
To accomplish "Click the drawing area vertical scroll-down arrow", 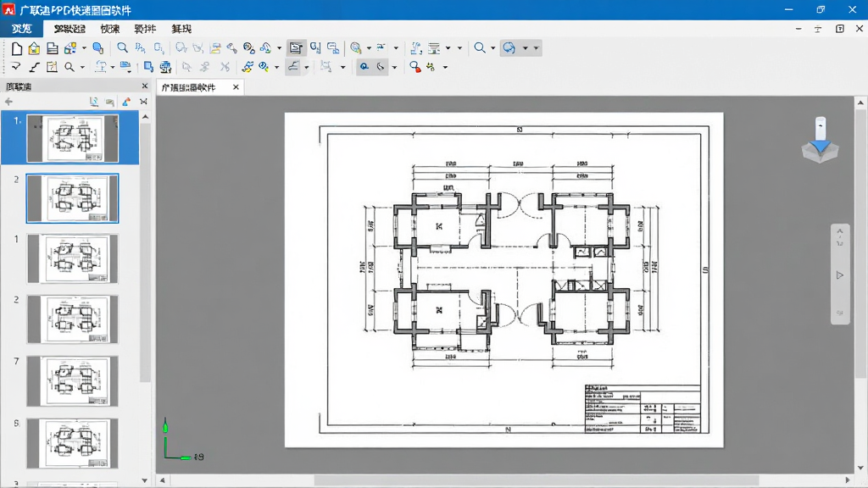I will point(861,468).
